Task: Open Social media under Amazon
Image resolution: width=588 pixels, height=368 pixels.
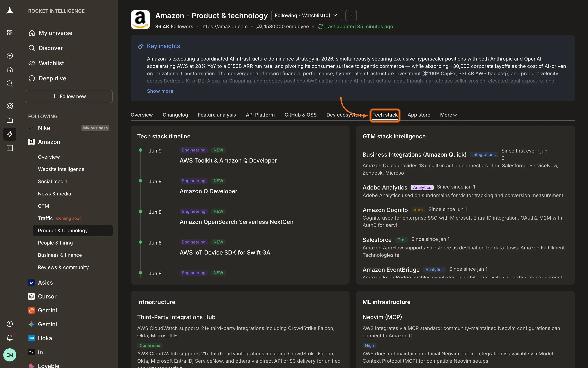Action: [52, 182]
